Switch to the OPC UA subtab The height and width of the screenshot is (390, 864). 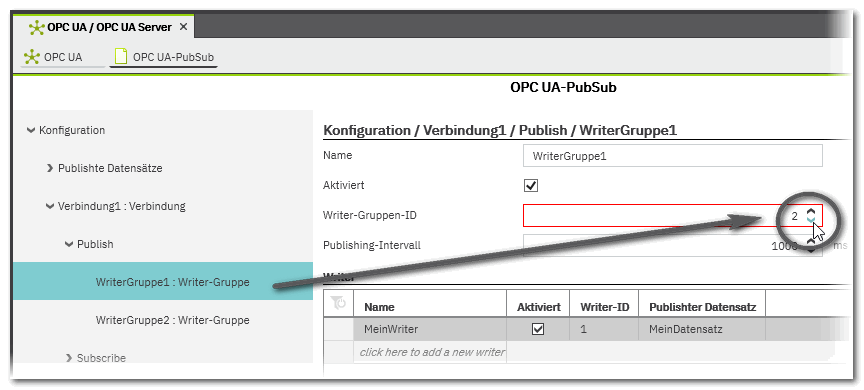(x=62, y=57)
